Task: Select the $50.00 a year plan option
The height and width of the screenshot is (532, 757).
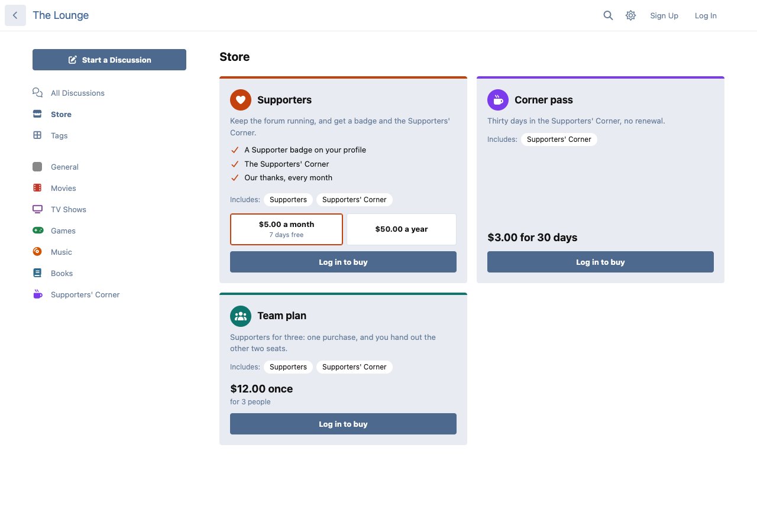Action: pos(402,229)
